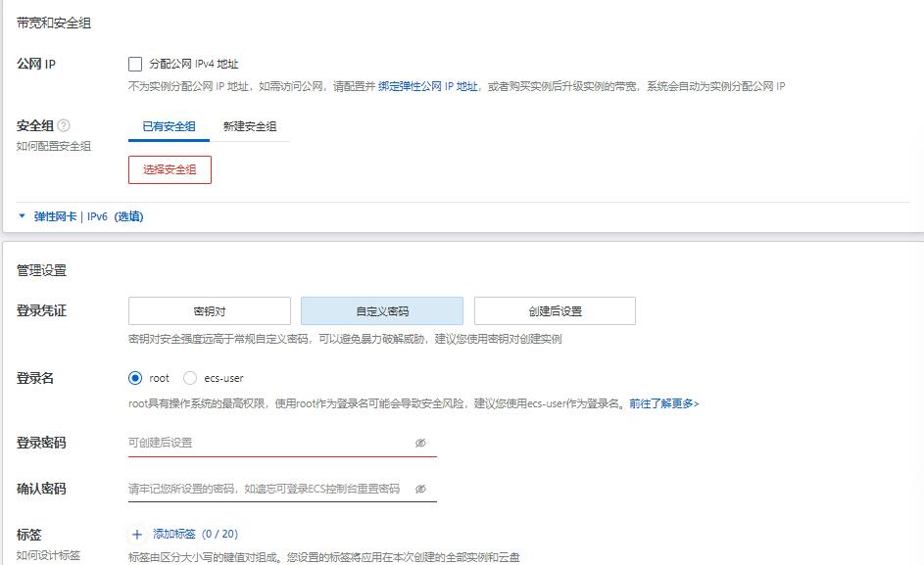Click the 选择安全组 button
Screen dimensions: 924x565
coord(170,169)
